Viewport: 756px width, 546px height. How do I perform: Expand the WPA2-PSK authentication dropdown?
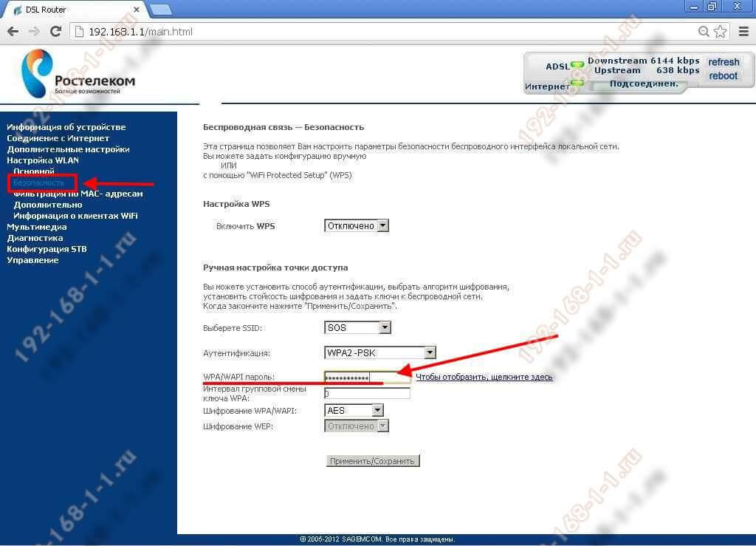coord(380,352)
